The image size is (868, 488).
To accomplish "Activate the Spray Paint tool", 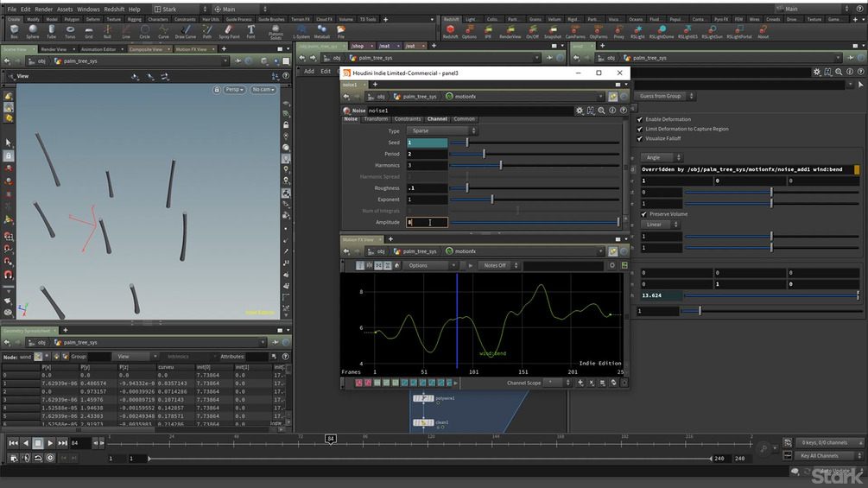I will point(229,31).
